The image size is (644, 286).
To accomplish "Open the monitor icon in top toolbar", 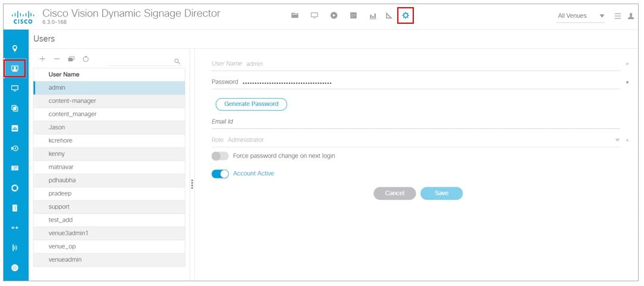I will click(314, 15).
